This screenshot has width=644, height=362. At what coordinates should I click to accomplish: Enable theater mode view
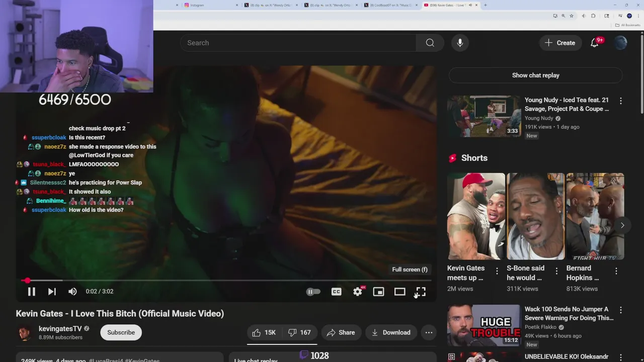[x=399, y=292]
